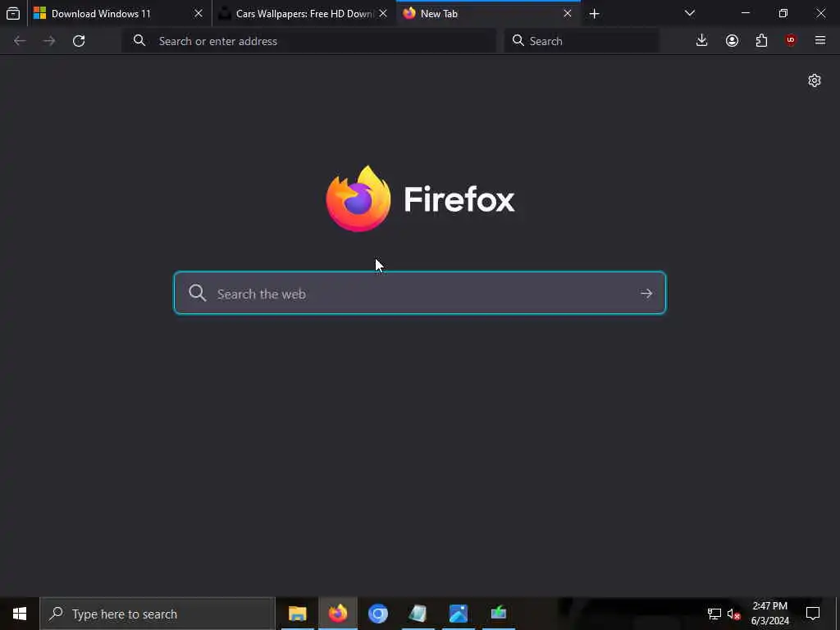
Task: Open Firefox View icon left of tabs
Action: coord(13,13)
